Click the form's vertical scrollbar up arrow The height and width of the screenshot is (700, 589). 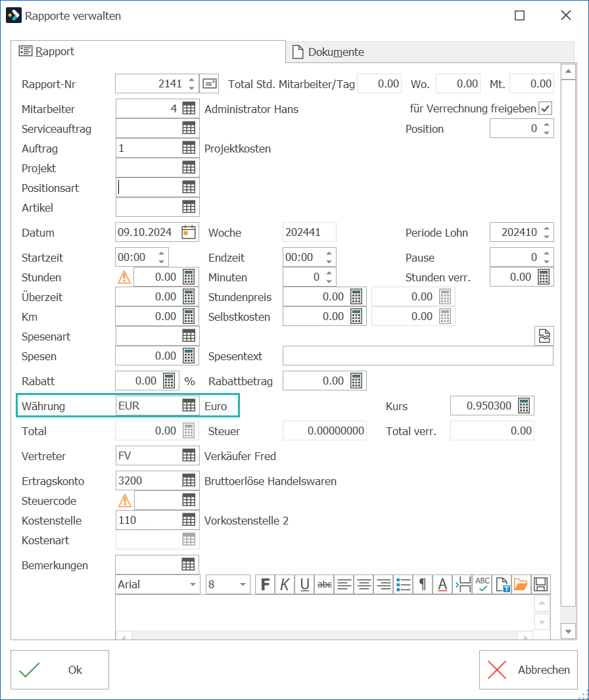click(x=568, y=72)
